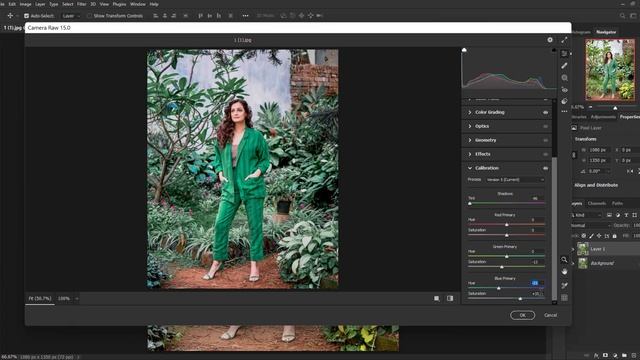Switch to the Channels tab

tap(596, 203)
